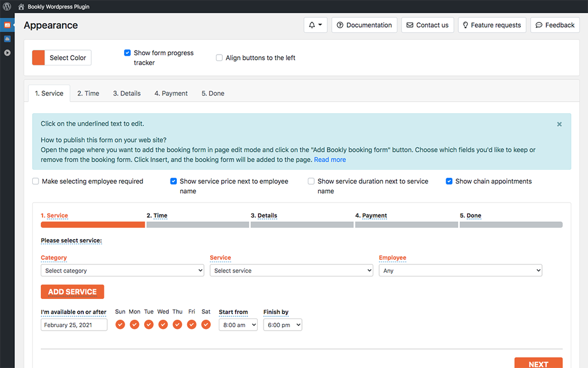Click the Saturday red availability checkmark icon
This screenshot has height=368, width=588.
[x=206, y=324]
